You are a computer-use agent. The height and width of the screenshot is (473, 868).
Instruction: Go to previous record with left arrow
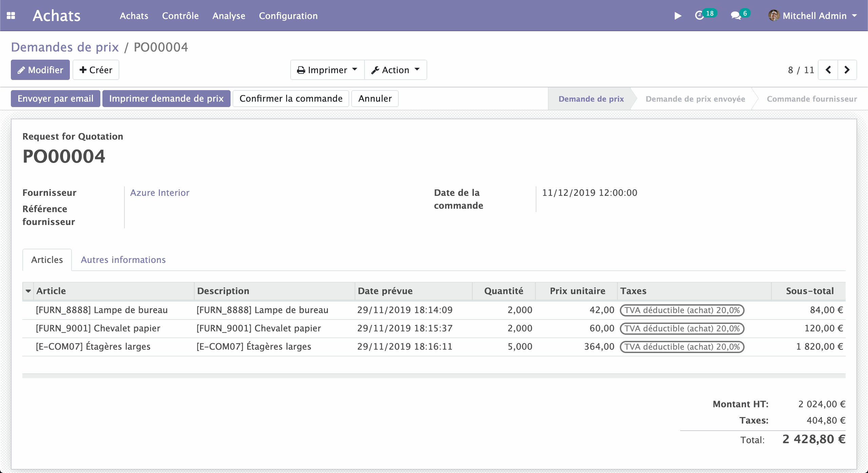pos(828,70)
